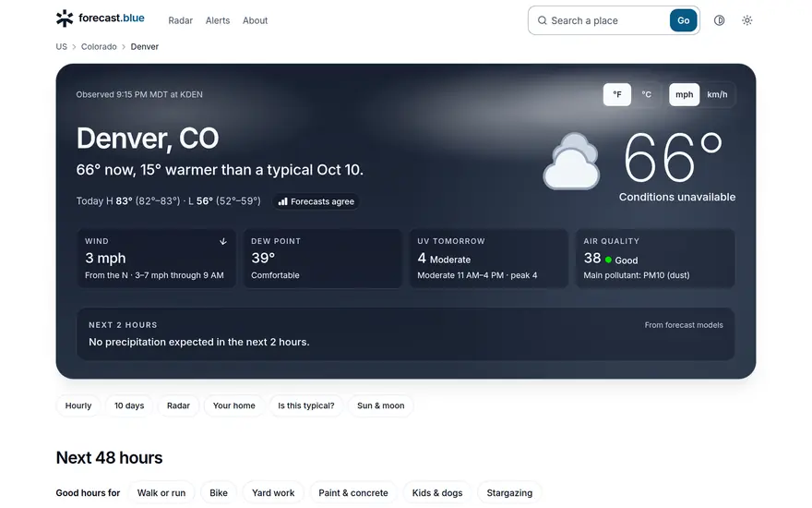Click the Moderate 11 AM–4 PM peak text
The height and width of the screenshot is (508, 812).
pos(477,275)
